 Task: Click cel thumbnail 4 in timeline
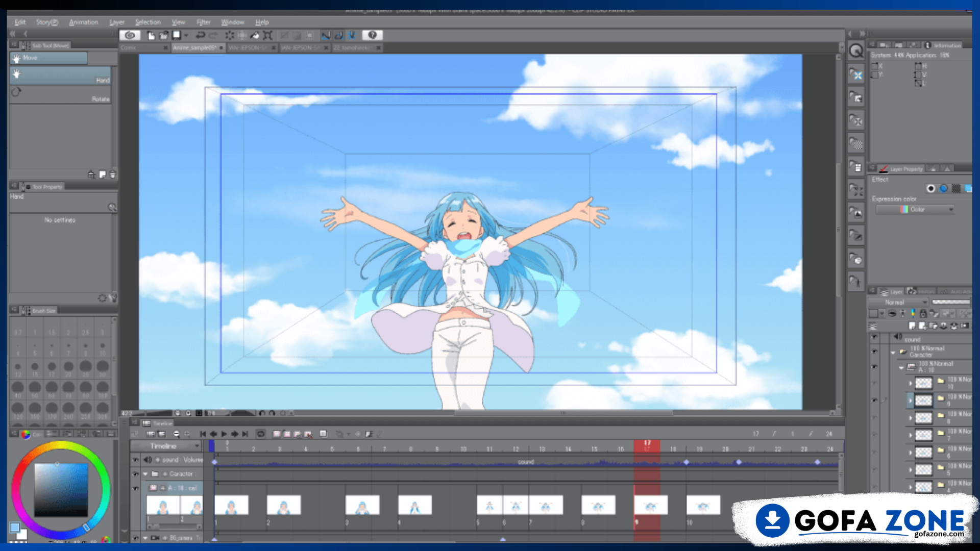click(x=415, y=505)
